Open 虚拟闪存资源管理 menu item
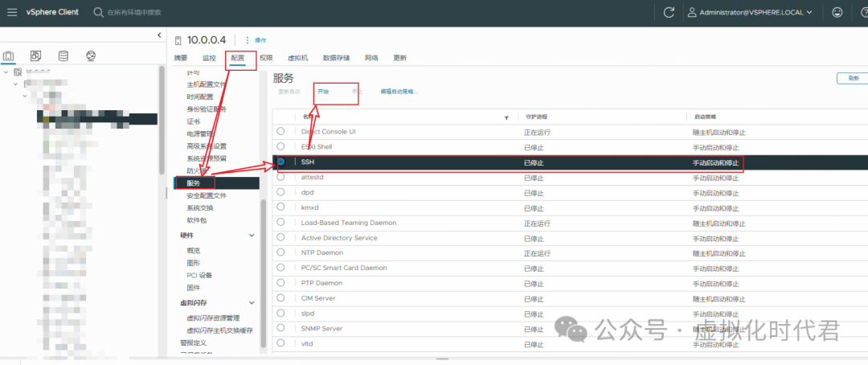The width and height of the screenshot is (868, 365). [213, 318]
